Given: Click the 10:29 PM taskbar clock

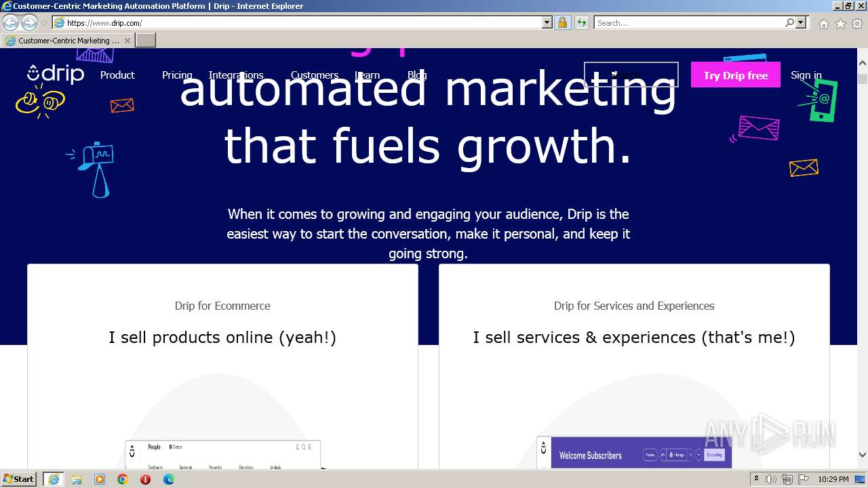Looking at the screenshot, I should click(833, 479).
